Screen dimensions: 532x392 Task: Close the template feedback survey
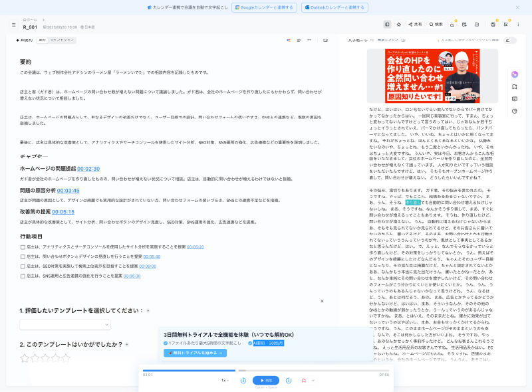(322, 301)
